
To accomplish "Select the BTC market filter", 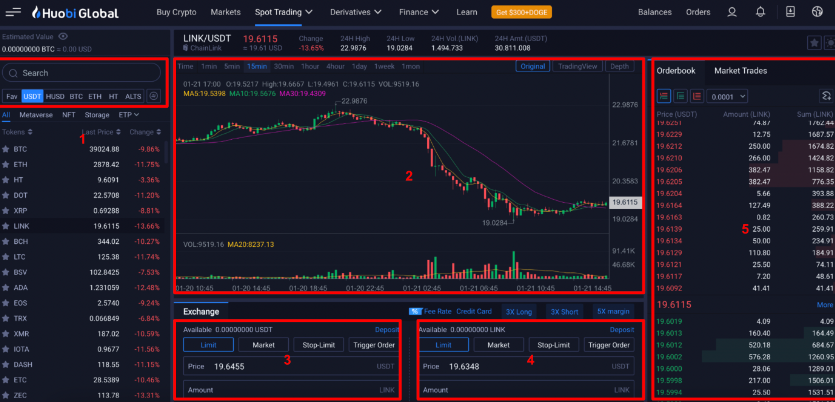I will click(76, 96).
